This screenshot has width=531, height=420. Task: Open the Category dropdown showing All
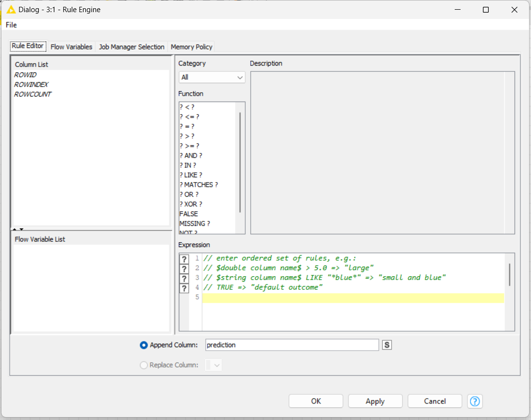point(212,78)
